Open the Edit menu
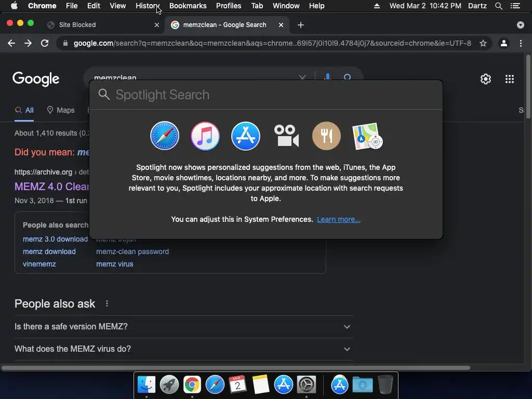Screen dimensions: 532x399 click(x=94, y=6)
